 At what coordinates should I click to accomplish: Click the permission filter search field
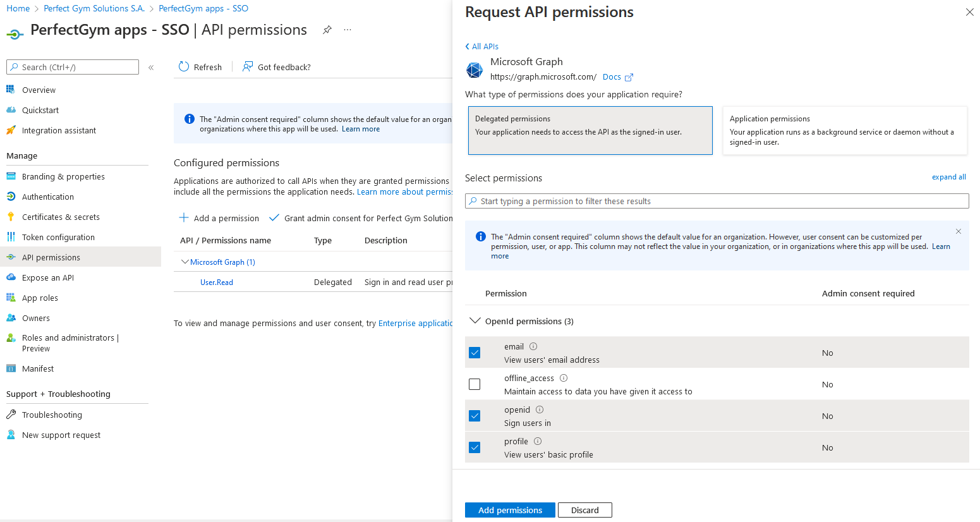[x=717, y=201]
